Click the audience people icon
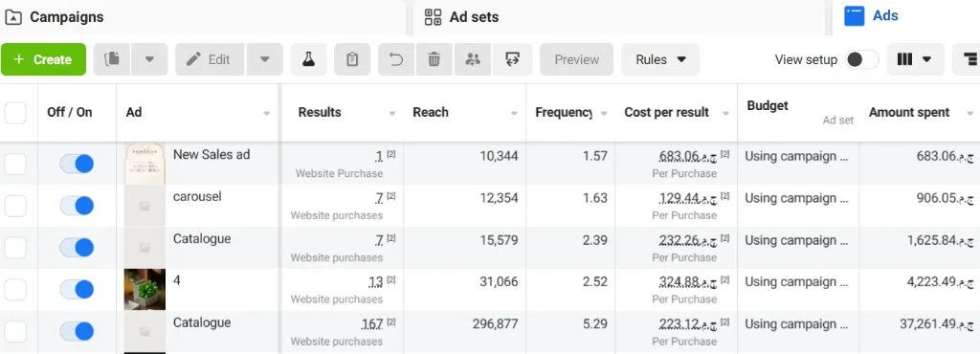This screenshot has height=354, width=980. 473,59
